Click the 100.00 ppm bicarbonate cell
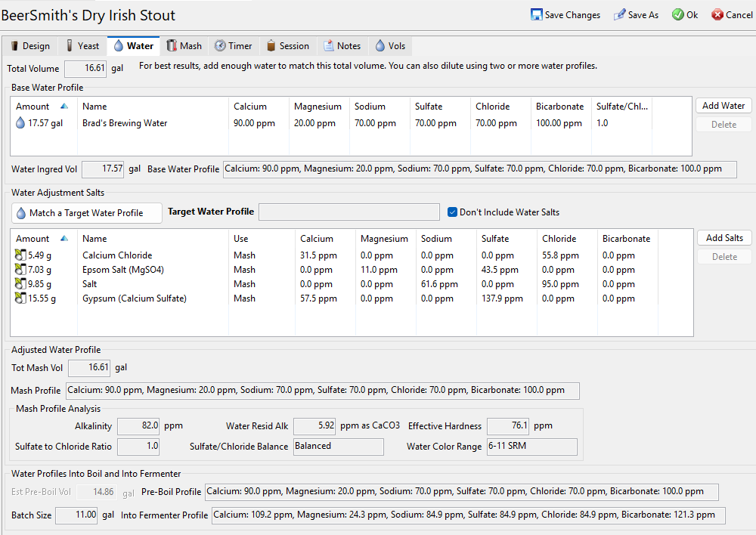756x535 pixels. [559, 123]
